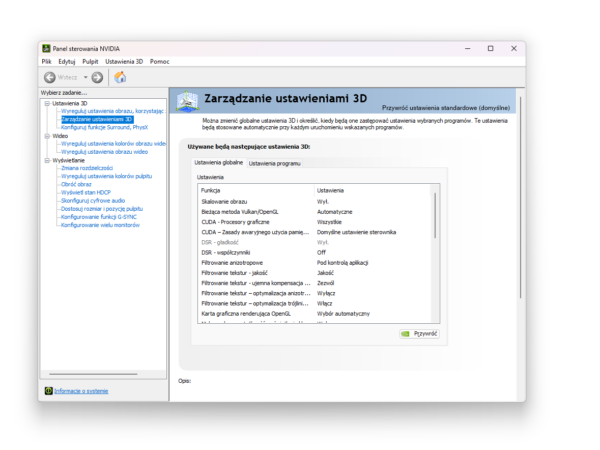
Task: Click the task tree horizontal scrollbar
Action: click(93, 374)
